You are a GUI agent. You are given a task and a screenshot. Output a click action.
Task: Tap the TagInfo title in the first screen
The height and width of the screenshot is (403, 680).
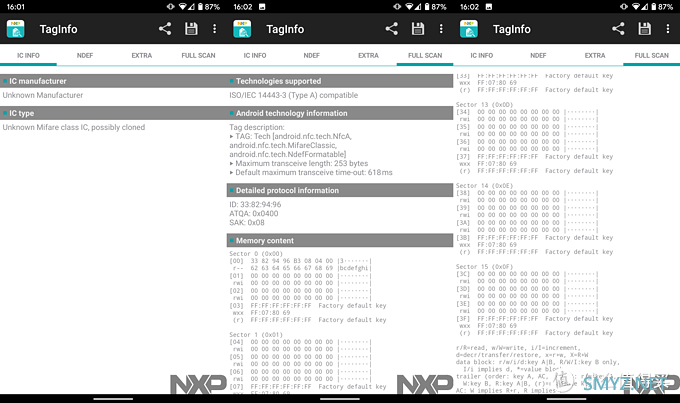coord(59,29)
